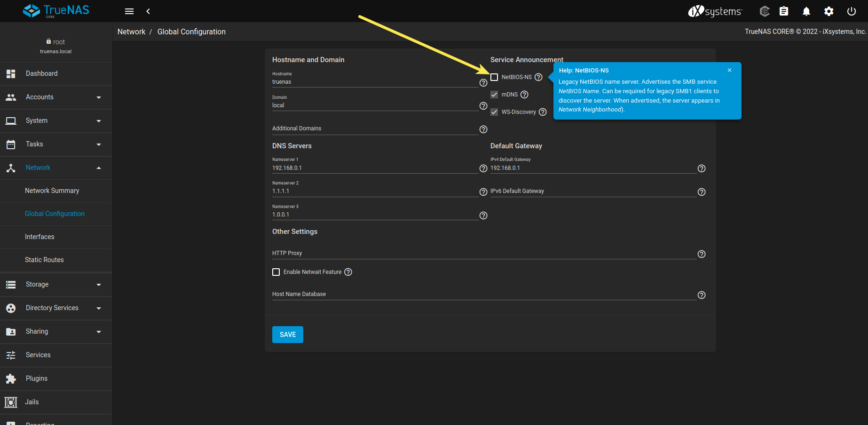Open the Task Manager clipboard icon
Screen dimensions: 868x425
point(784,11)
